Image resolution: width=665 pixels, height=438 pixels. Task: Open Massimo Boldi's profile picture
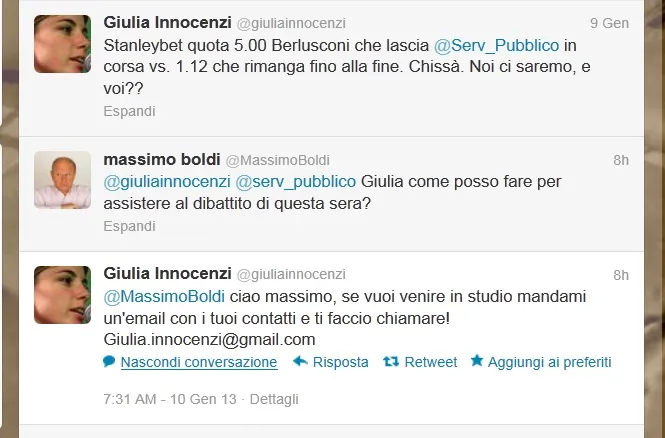coord(62,180)
